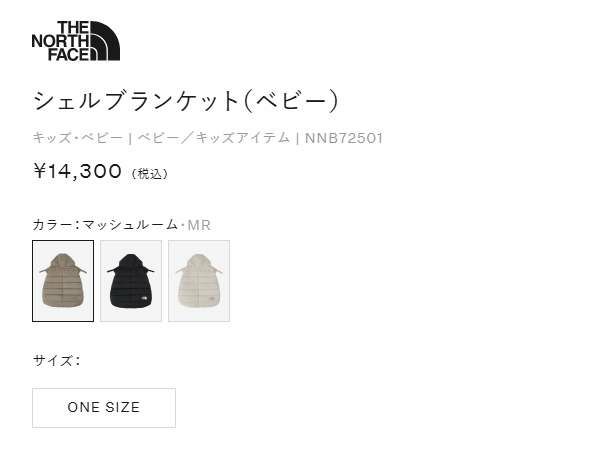Open the ベビー／キッズアイテム category link
The width and height of the screenshot is (600, 450).
[x=214, y=138]
